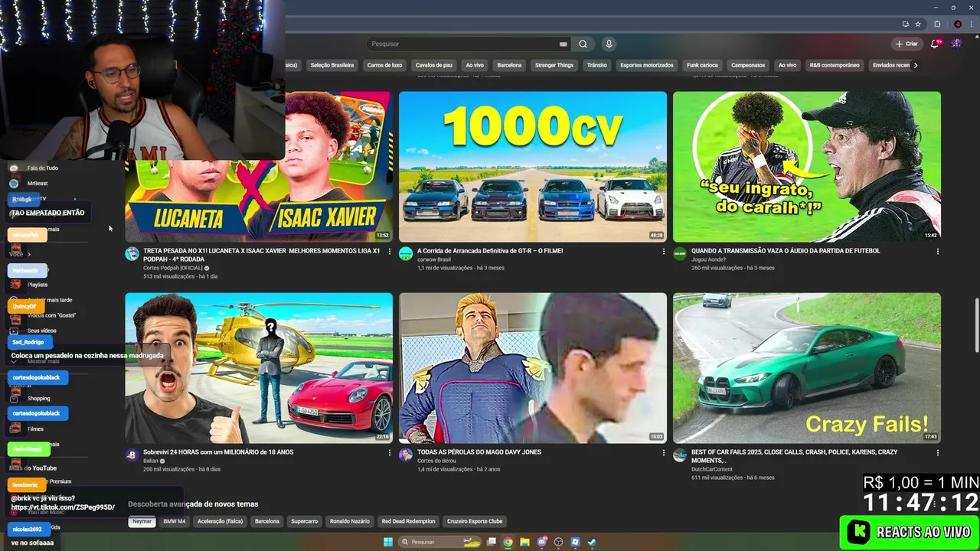Select the Campeonatos chip

748,65
